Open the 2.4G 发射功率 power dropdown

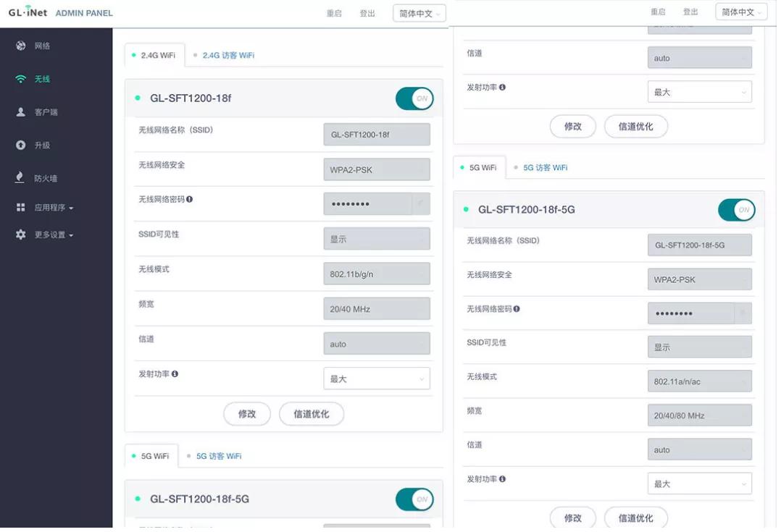[x=377, y=378]
